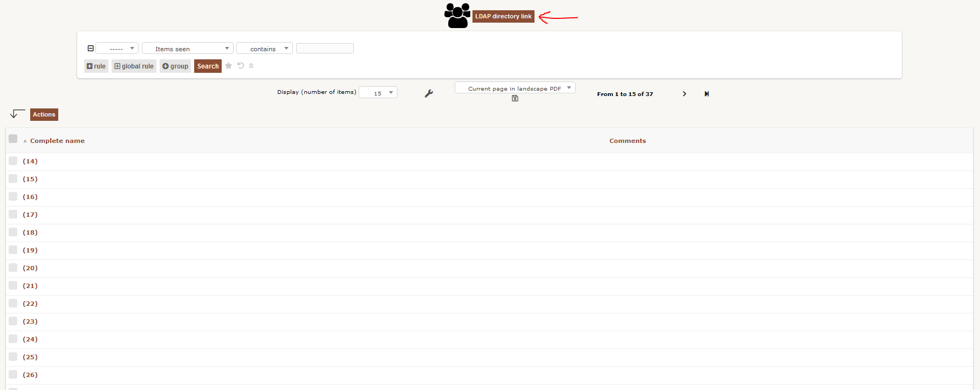The height and width of the screenshot is (390, 980).
Task: Open column settings via wrench icon
Action: tap(429, 93)
